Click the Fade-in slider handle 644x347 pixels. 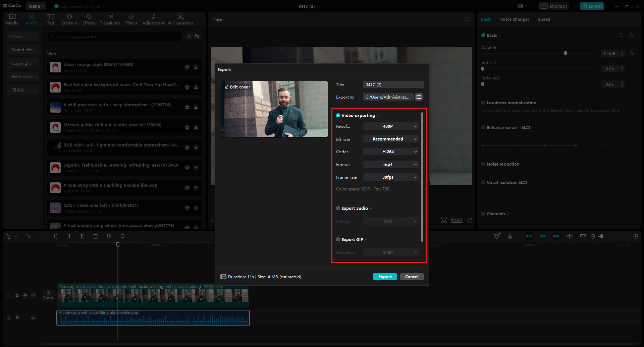483,69
